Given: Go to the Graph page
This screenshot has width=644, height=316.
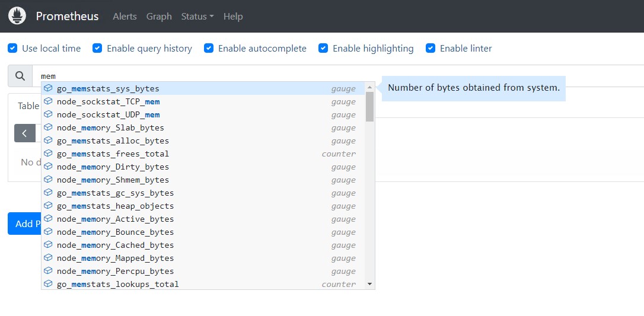Looking at the screenshot, I should (x=159, y=17).
